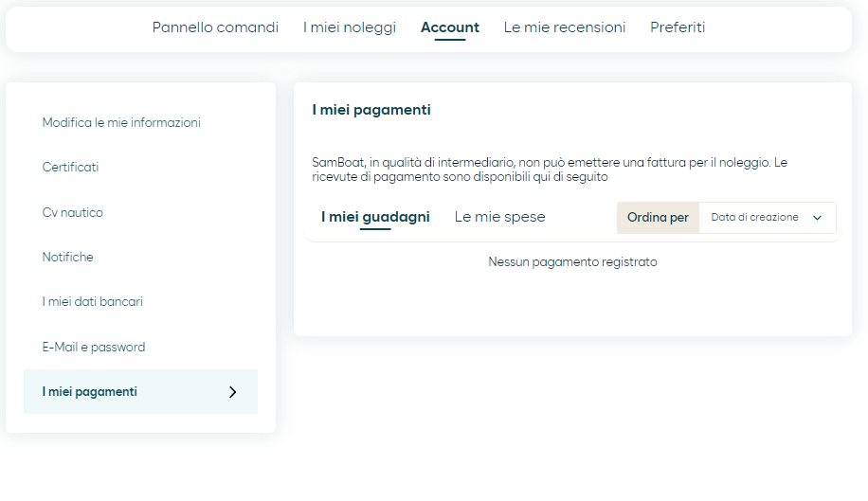Open the Pannello comandi tab
This screenshot has width=868, height=501.
pos(215,27)
